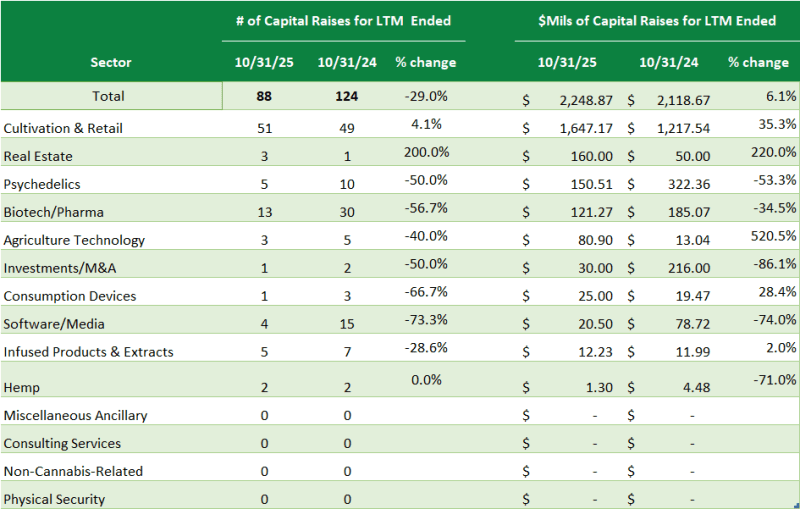Select the "Biotech/Pharma" sector cell
Image resolution: width=800 pixels, height=509 pixels.
[x=53, y=212]
